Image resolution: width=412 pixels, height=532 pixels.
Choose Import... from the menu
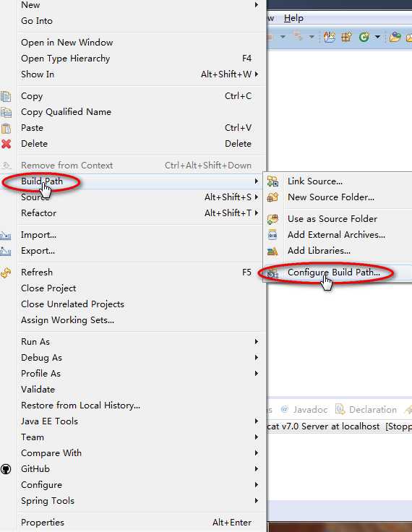click(x=141, y=235)
